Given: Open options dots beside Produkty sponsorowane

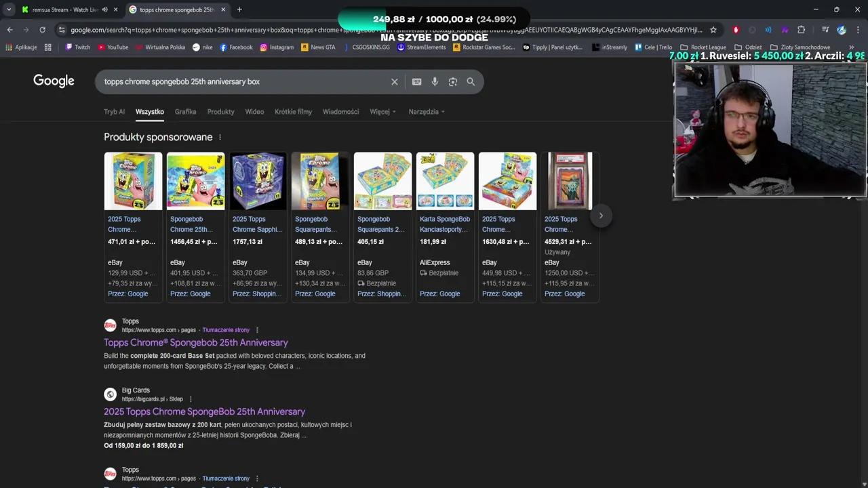Looking at the screenshot, I should click(220, 137).
